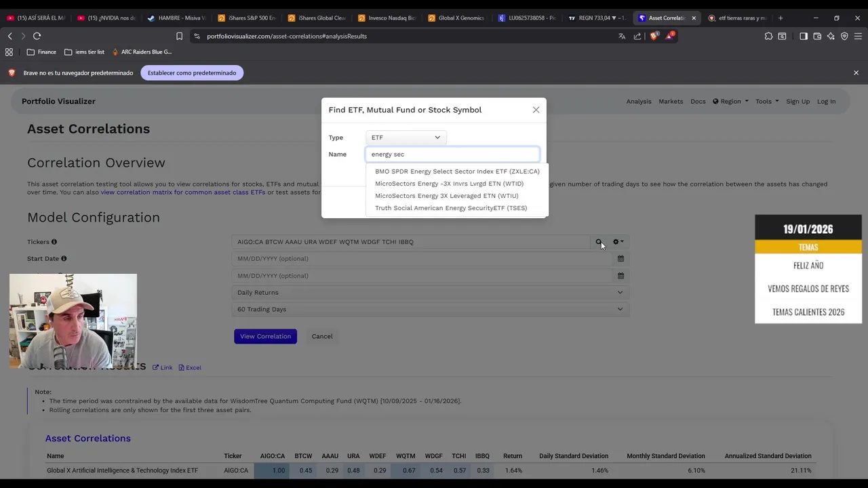Open the extensions puzzle icon
The image size is (868, 488).
click(x=768, y=36)
